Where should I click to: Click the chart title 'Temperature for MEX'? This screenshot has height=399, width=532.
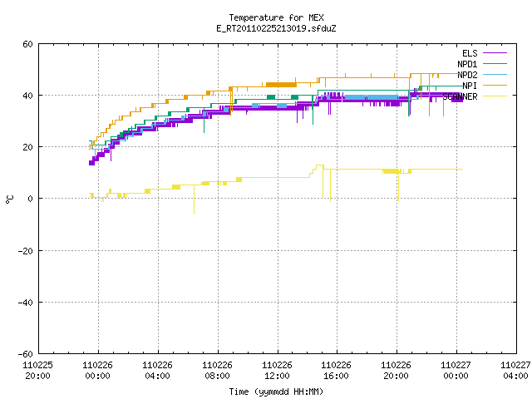[x=276, y=17]
